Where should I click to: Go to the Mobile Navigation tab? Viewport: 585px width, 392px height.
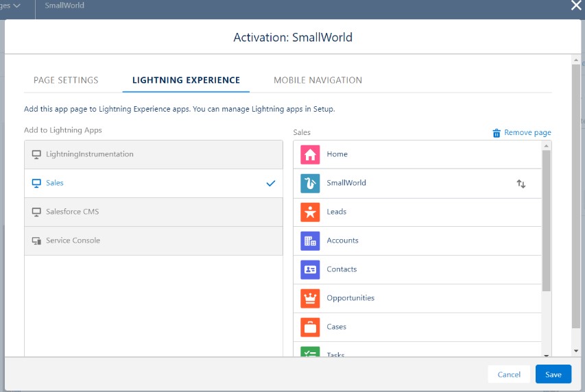pos(318,80)
